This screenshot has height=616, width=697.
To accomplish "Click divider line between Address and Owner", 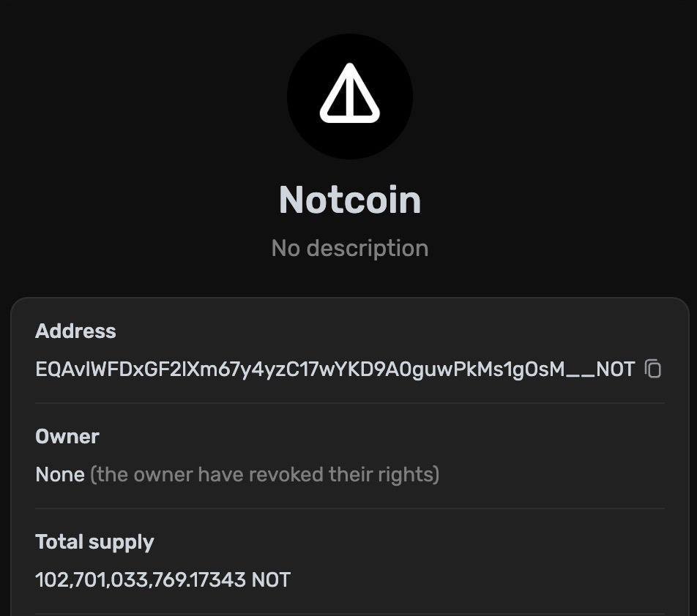I will point(350,403).
